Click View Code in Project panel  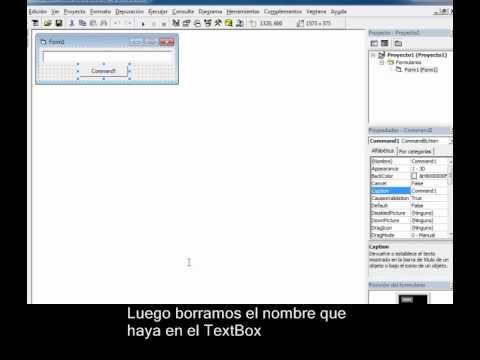pyautogui.click(x=374, y=43)
